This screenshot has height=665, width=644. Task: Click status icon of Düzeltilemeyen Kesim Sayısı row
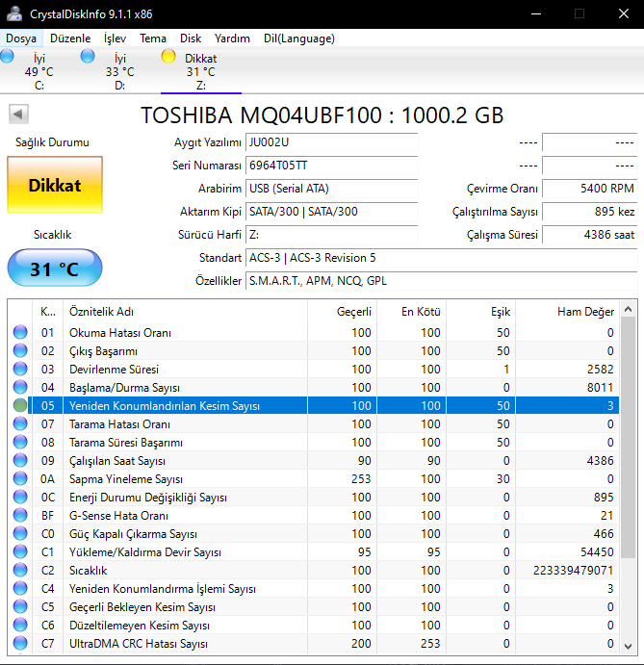click(x=20, y=625)
